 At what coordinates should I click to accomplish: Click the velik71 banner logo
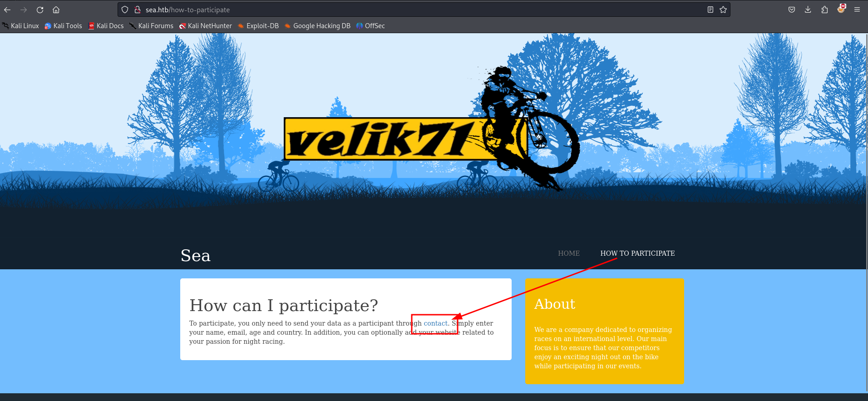coord(431,129)
